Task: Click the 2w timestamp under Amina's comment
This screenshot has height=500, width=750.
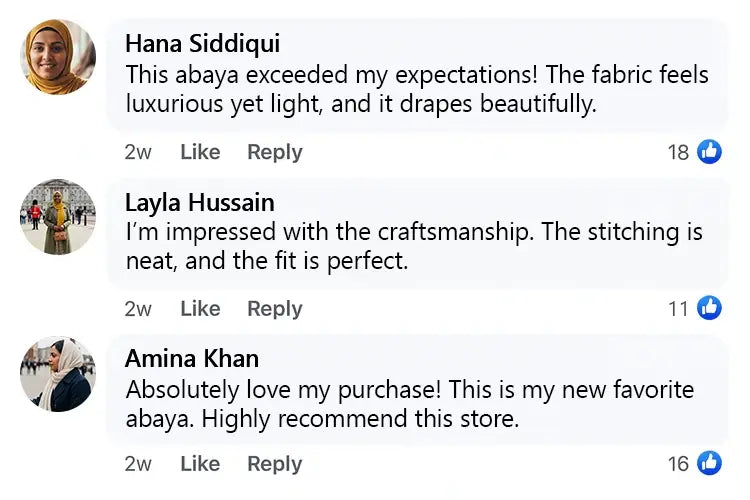Action: coord(138,464)
